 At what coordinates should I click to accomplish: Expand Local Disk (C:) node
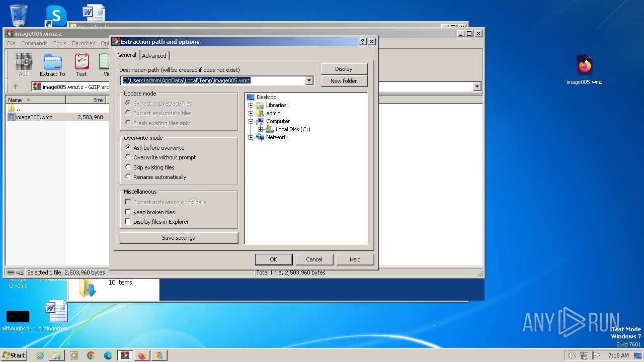260,129
